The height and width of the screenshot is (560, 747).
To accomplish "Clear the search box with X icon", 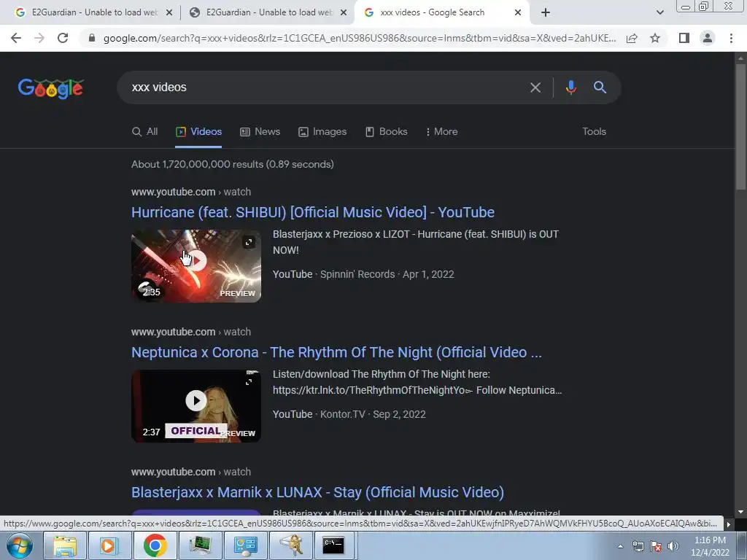I will [535, 87].
